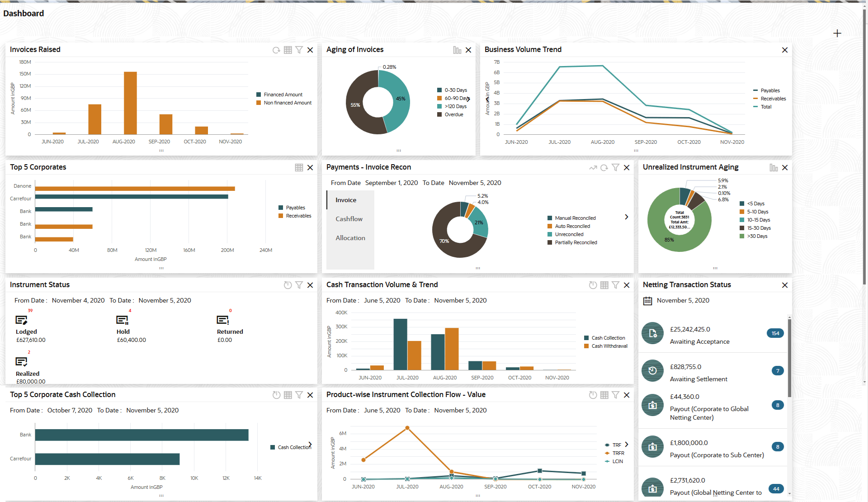The width and height of the screenshot is (868, 502).
Task: Toggle Payables series in Business Volume Trend
Action: [769, 90]
